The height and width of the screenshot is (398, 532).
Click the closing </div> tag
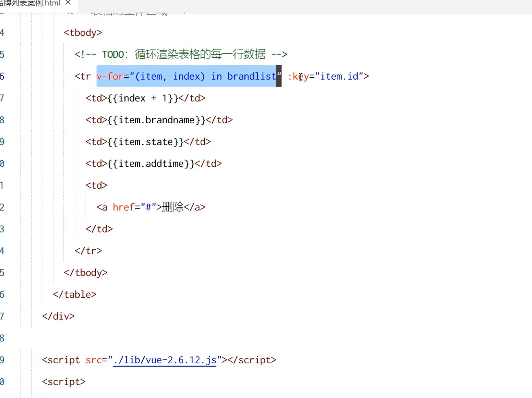pos(58,316)
